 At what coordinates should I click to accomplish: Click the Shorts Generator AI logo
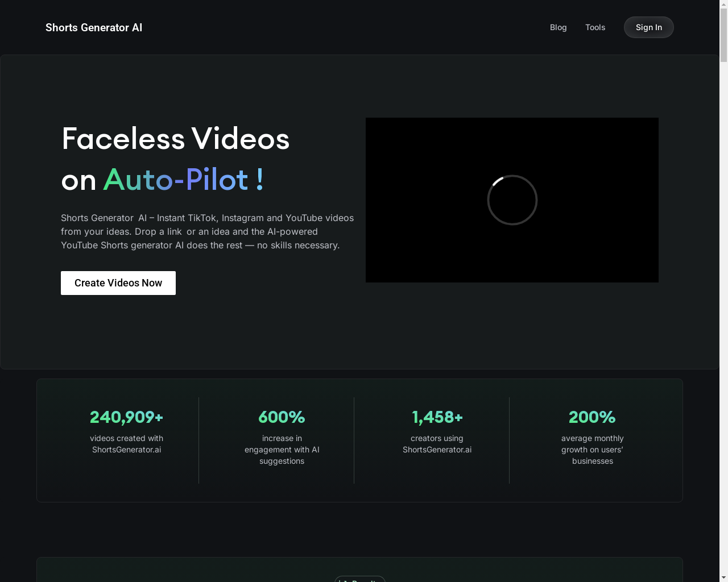(94, 27)
